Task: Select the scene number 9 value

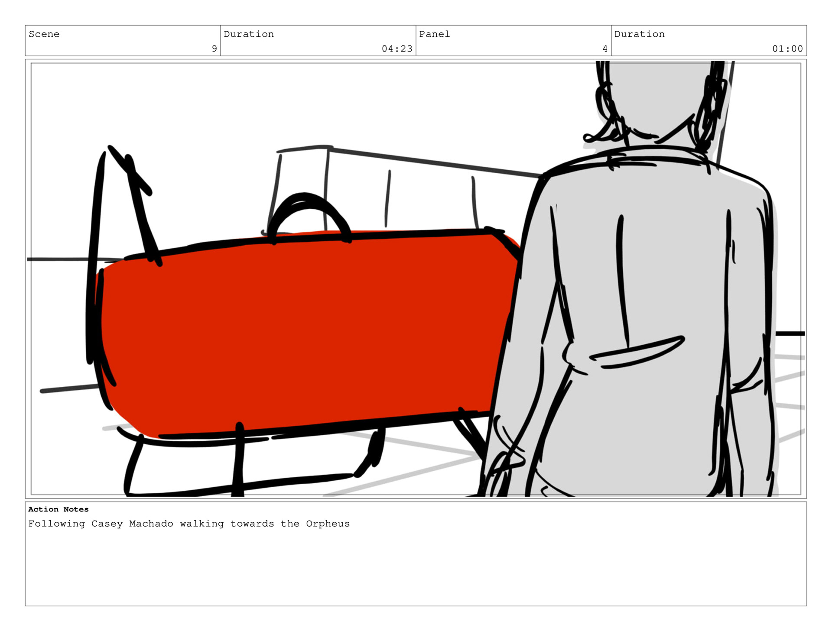Action: [214, 49]
